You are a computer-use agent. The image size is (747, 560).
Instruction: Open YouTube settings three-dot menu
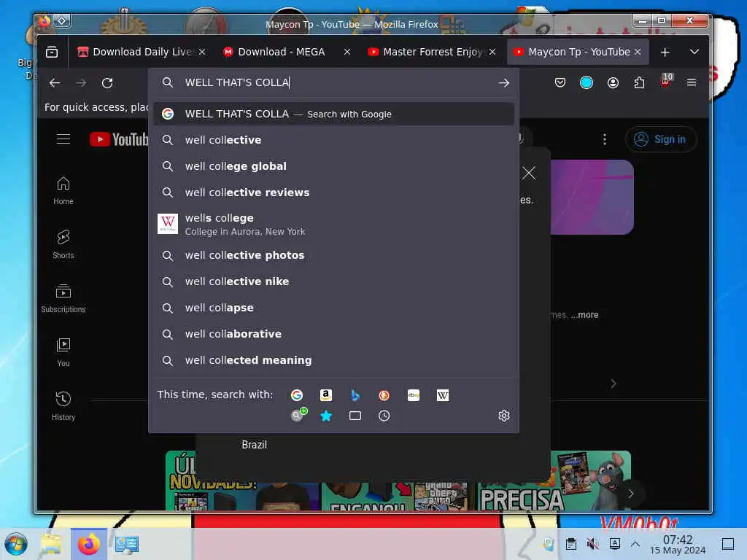point(605,139)
